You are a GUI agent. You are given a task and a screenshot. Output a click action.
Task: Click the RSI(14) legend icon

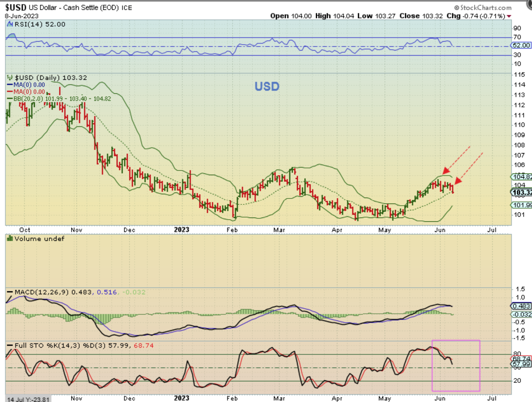(x=10, y=25)
